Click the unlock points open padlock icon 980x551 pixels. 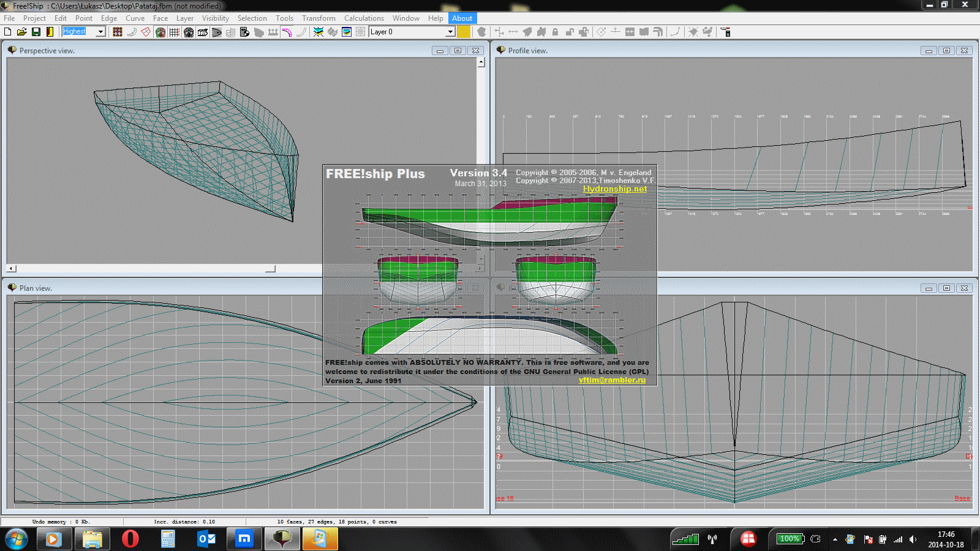click(570, 32)
